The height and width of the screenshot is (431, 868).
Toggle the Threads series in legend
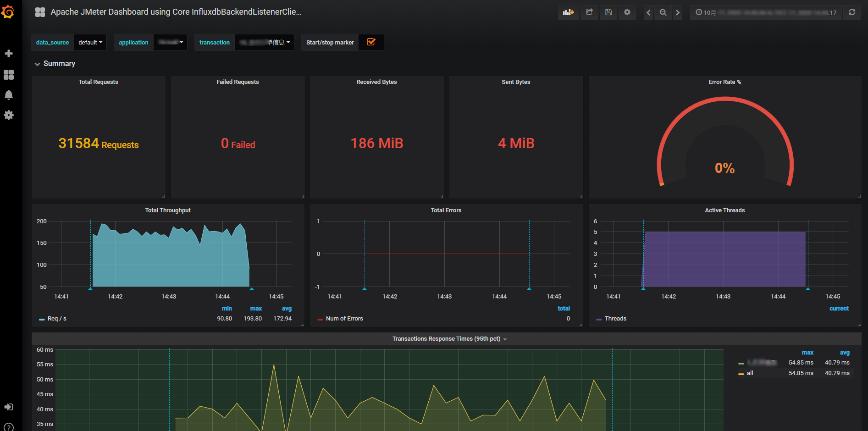tap(615, 319)
